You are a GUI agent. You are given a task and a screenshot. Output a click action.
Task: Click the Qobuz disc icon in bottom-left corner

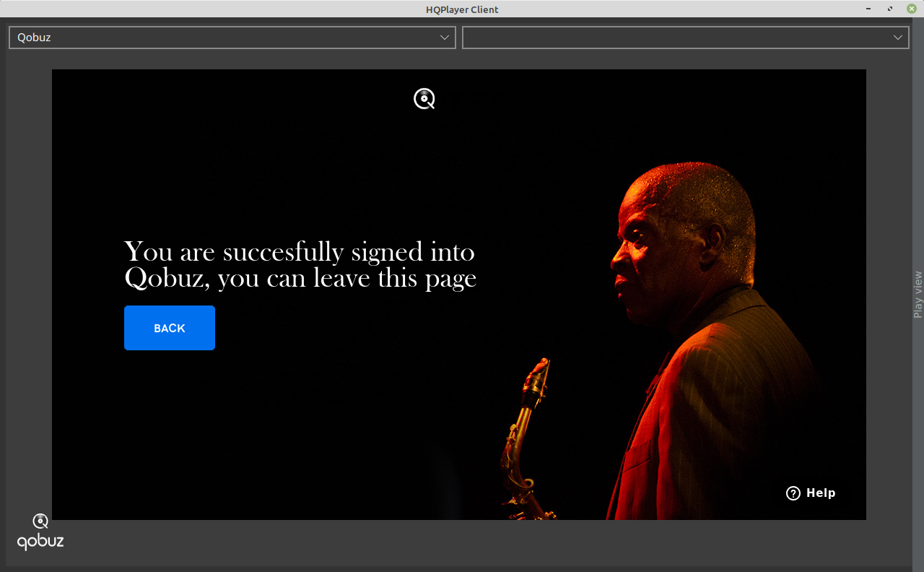pos(40,521)
